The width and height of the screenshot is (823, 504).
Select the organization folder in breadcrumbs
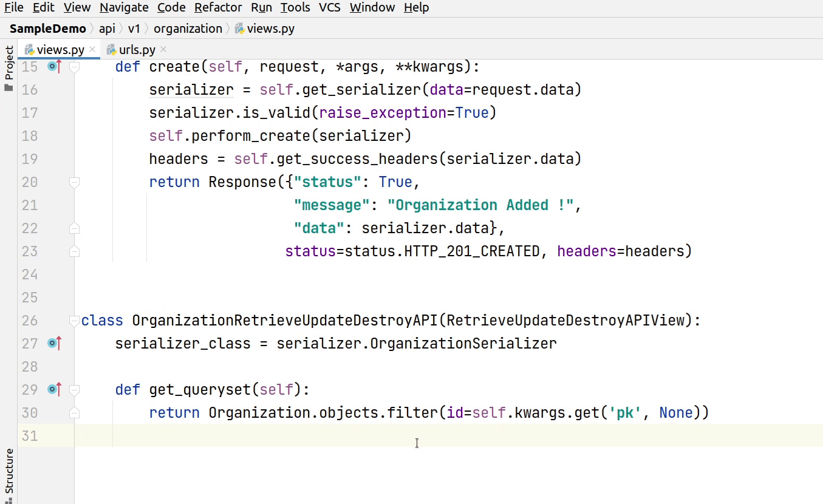(x=188, y=29)
